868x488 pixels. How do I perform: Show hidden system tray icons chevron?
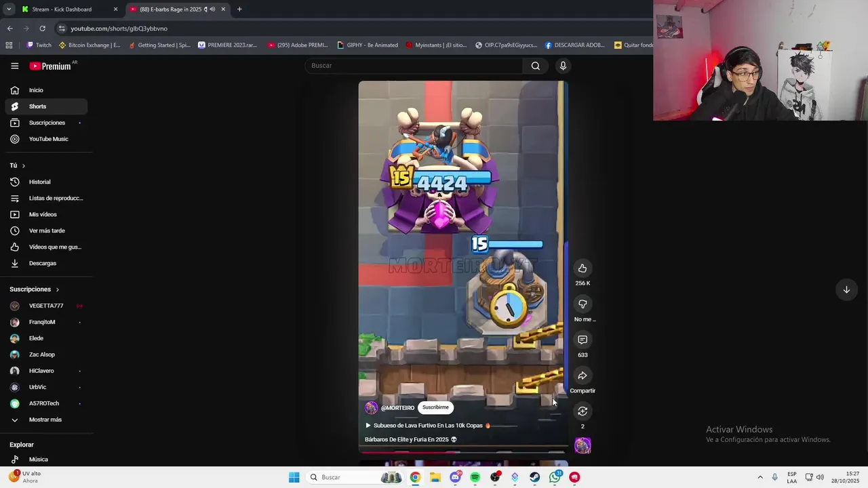pos(760,477)
